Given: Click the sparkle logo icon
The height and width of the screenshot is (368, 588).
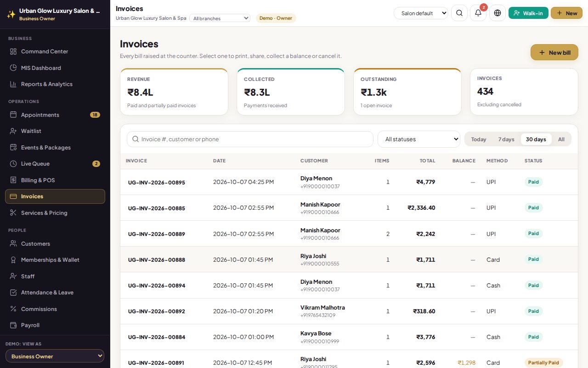Looking at the screenshot, I should [x=11, y=14].
